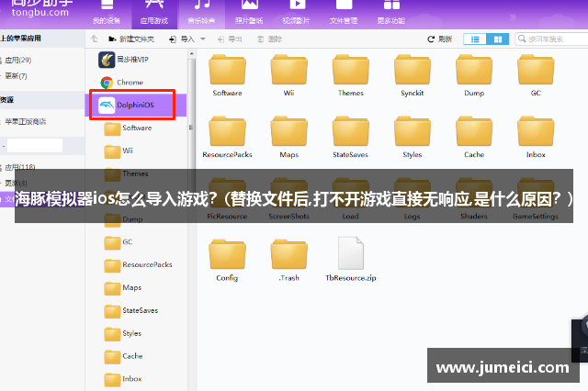Image resolution: width=588 pixels, height=391 pixels.
Task: Focus the file search box
Action: point(551,39)
